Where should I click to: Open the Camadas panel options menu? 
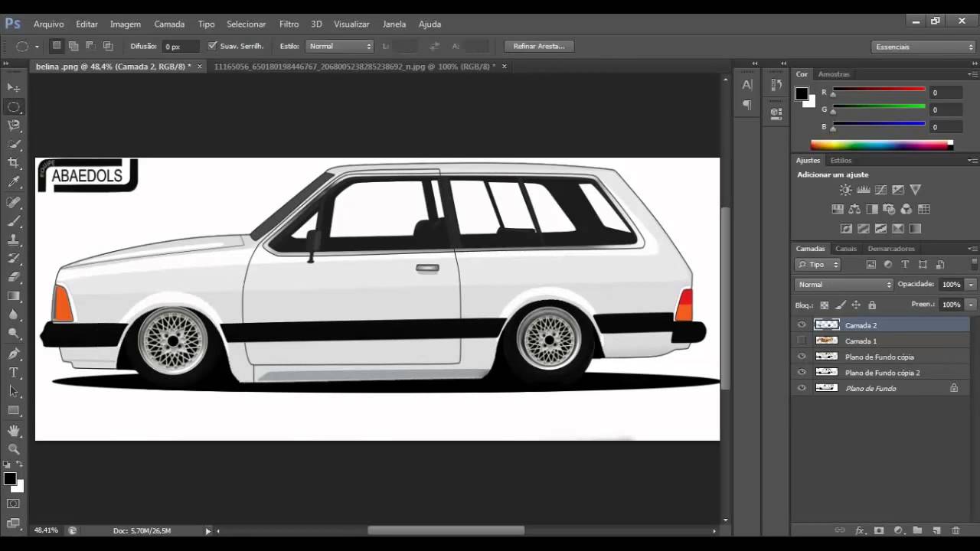972,249
